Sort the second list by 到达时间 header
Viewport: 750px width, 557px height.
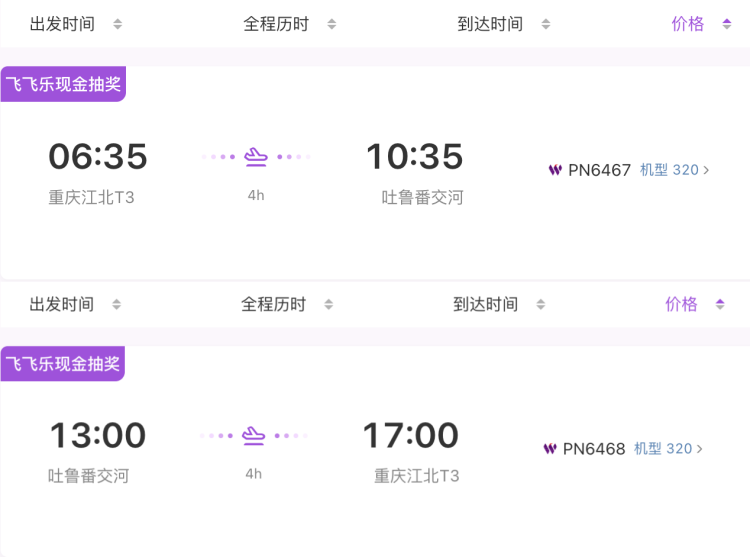(x=486, y=304)
